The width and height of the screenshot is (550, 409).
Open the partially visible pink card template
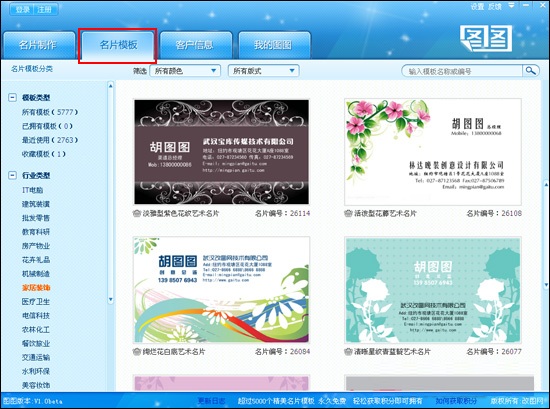221,383
